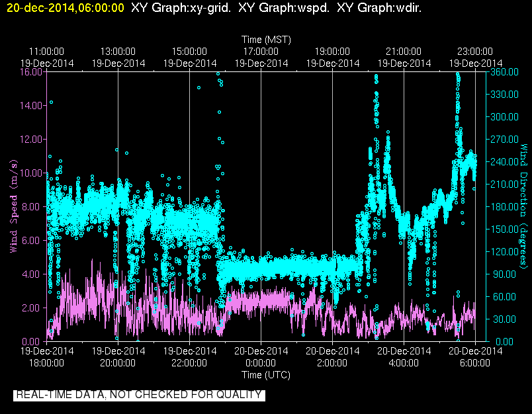This screenshot has height=414, width=532.
Task: Click the 20-Dec-2014 6:00:00 UTC tick label
Action: click(x=475, y=356)
